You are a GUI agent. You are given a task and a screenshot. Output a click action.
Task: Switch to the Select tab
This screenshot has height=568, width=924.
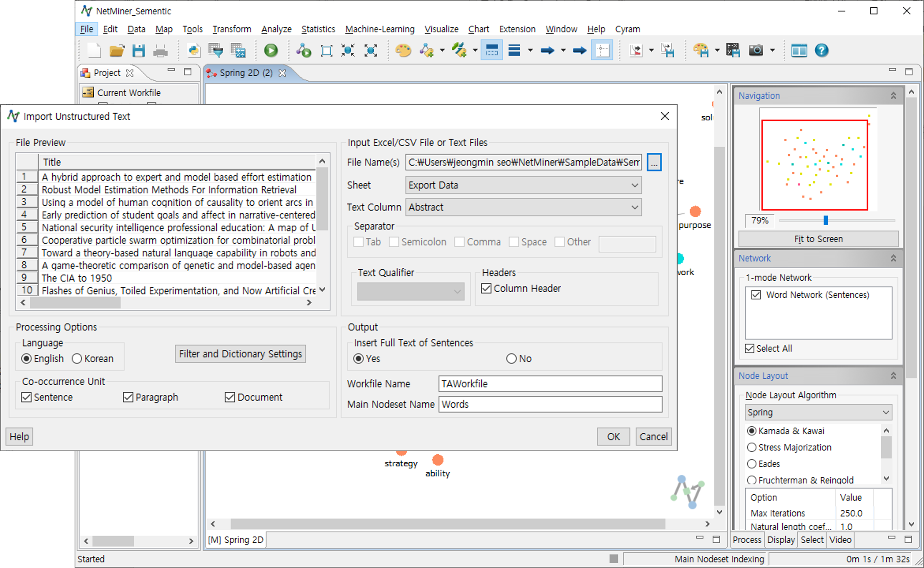(812, 540)
